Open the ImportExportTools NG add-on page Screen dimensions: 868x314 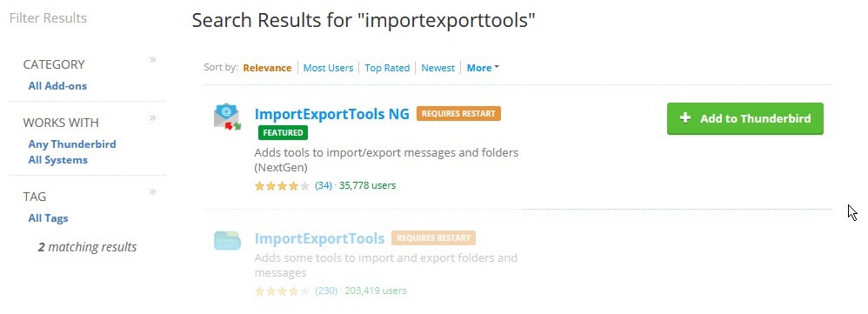(x=331, y=114)
